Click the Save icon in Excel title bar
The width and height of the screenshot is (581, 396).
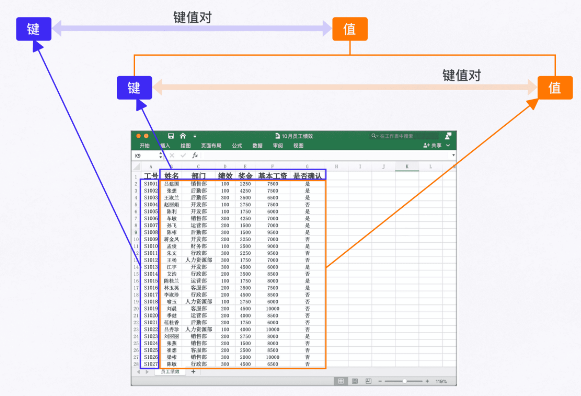pos(170,136)
